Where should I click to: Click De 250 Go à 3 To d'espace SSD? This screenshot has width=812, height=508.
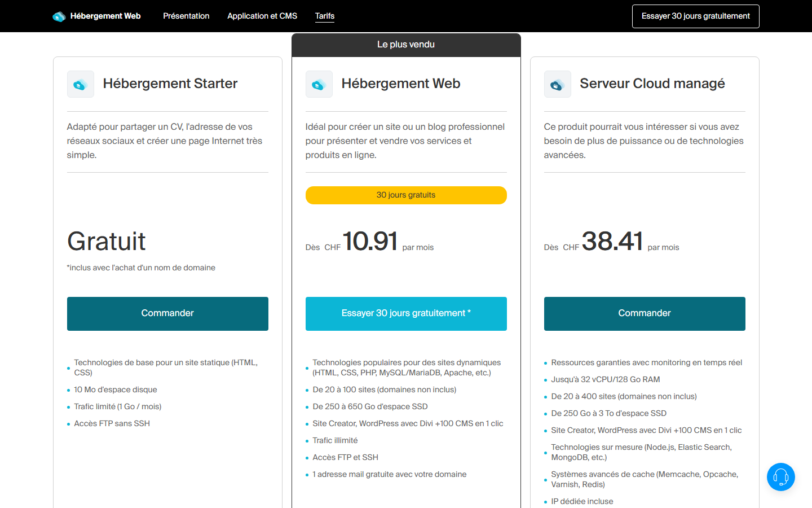(609, 413)
